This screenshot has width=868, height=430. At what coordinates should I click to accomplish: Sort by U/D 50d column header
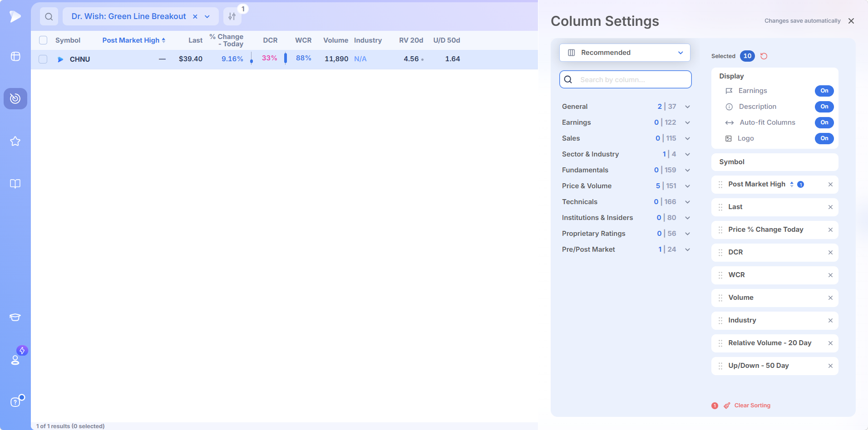click(x=447, y=40)
